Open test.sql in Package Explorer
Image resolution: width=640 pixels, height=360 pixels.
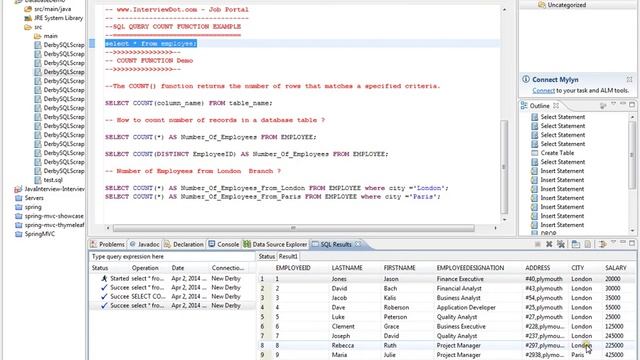(53, 180)
